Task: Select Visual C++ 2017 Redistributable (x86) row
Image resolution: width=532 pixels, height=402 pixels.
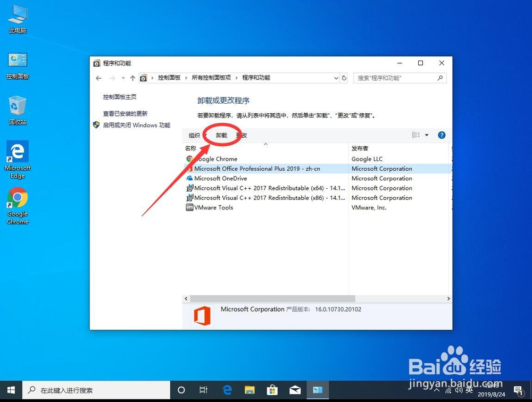Action: 267,198
